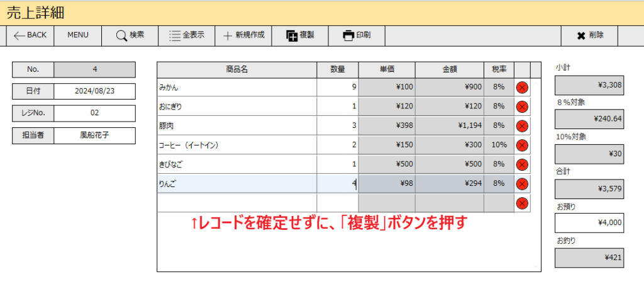This screenshot has width=644, height=286.
Task: Click the red delete icon for みかん row
Action: click(x=522, y=88)
